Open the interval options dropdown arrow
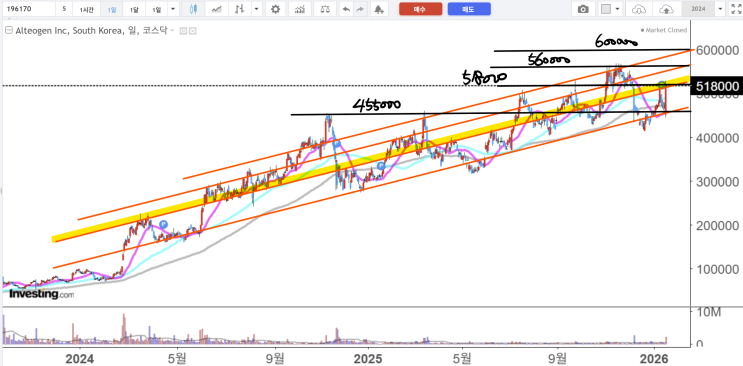The image size is (743, 366). point(172,9)
